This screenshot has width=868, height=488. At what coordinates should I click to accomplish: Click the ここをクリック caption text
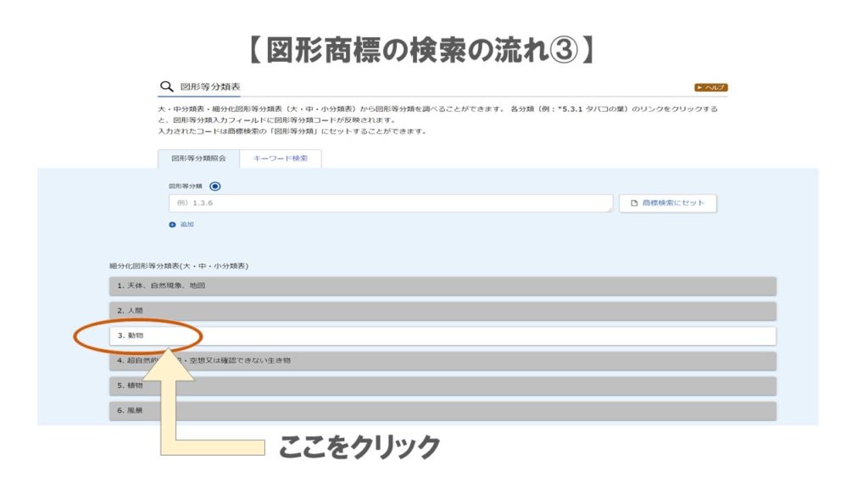click(359, 446)
